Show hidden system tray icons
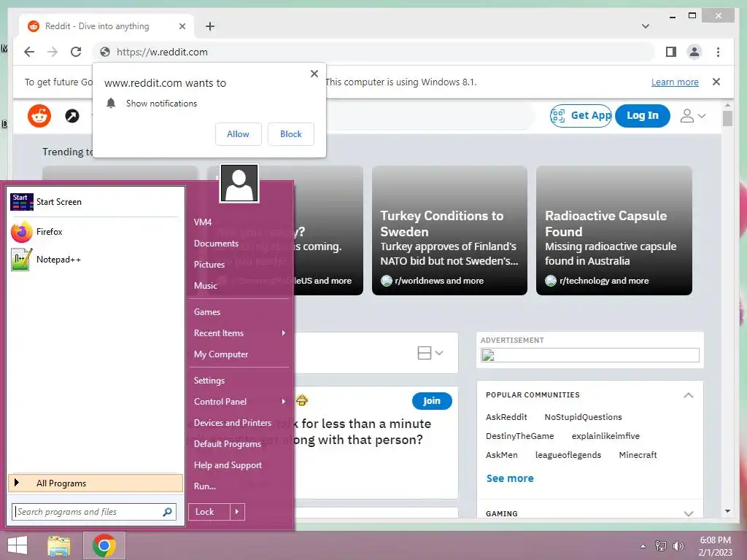The image size is (747, 560). tap(643, 546)
